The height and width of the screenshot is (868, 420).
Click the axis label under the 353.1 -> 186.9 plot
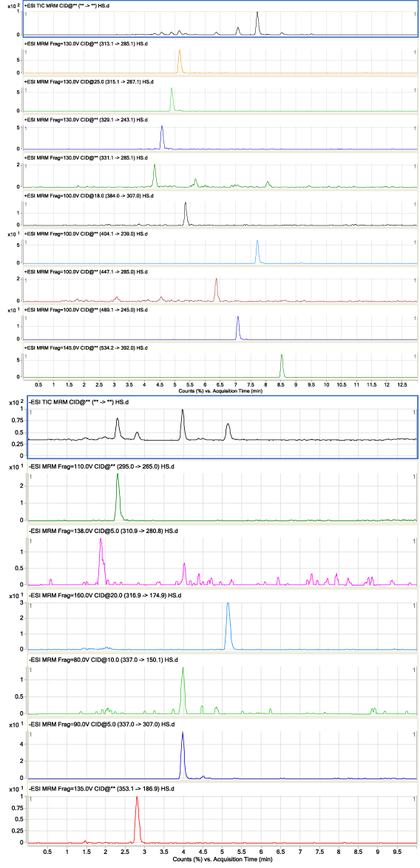(x=221, y=859)
